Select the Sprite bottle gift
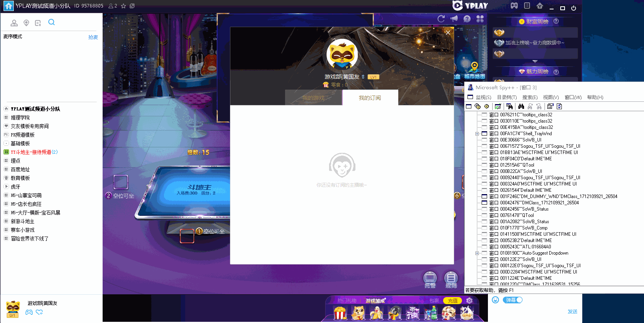The width and height of the screenshot is (644, 323). tap(431, 313)
